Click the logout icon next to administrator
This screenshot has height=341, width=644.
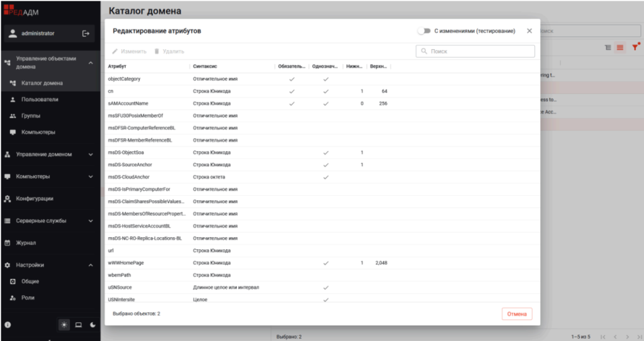click(x=86, y=33)
